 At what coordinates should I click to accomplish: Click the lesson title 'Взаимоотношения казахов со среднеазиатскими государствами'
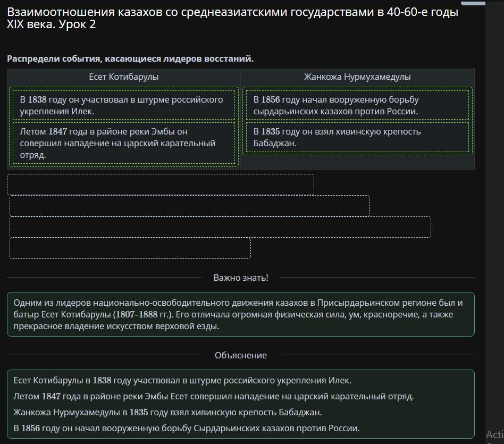click(232, 18)
